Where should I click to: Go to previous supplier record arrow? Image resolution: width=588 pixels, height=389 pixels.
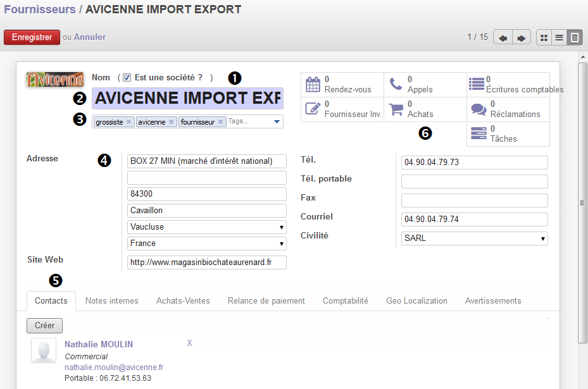(x=503, y=37)
